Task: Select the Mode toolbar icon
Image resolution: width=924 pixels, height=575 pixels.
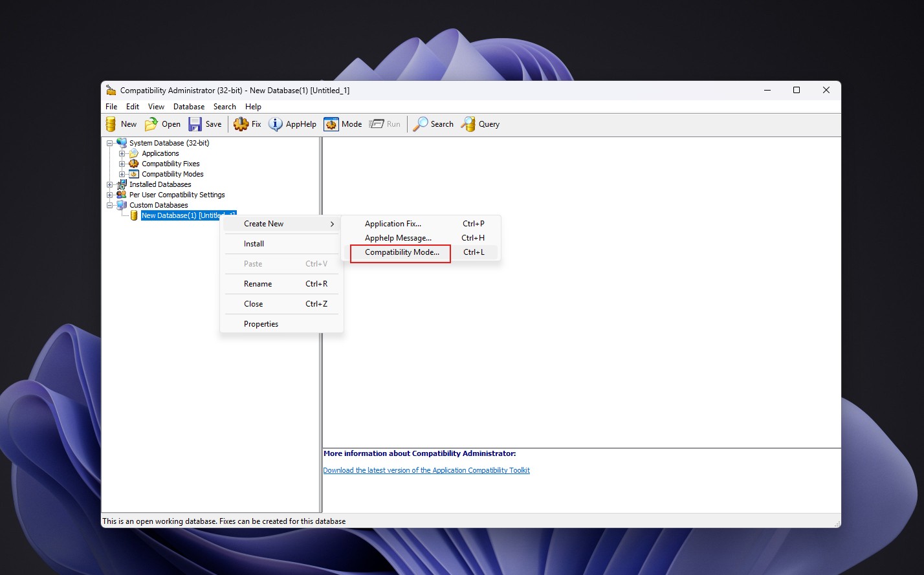Action: [331, 124]
